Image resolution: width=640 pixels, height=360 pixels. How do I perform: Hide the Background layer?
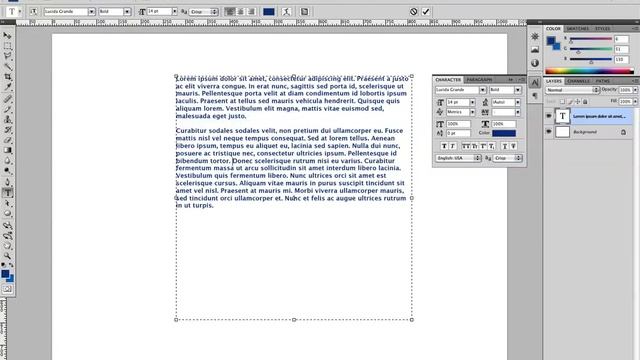click(x=549, y=132)
